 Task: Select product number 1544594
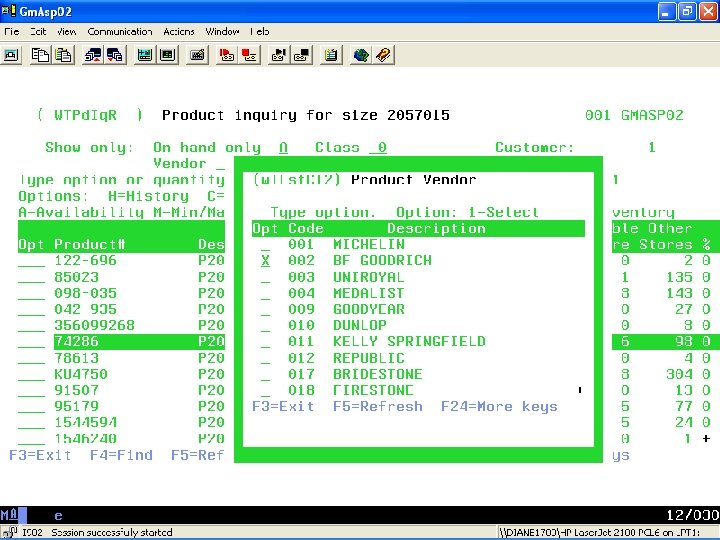click(85, 422)
